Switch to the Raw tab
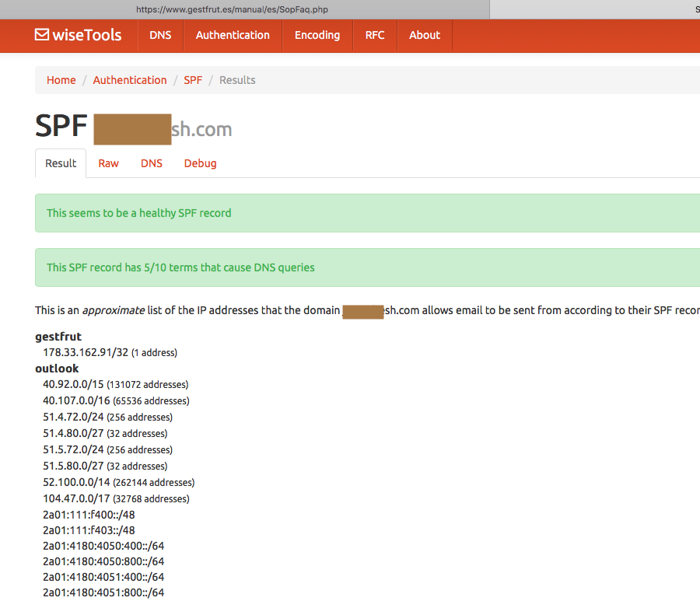Screen dimensions: 700x615 click(x=108, y=163)
